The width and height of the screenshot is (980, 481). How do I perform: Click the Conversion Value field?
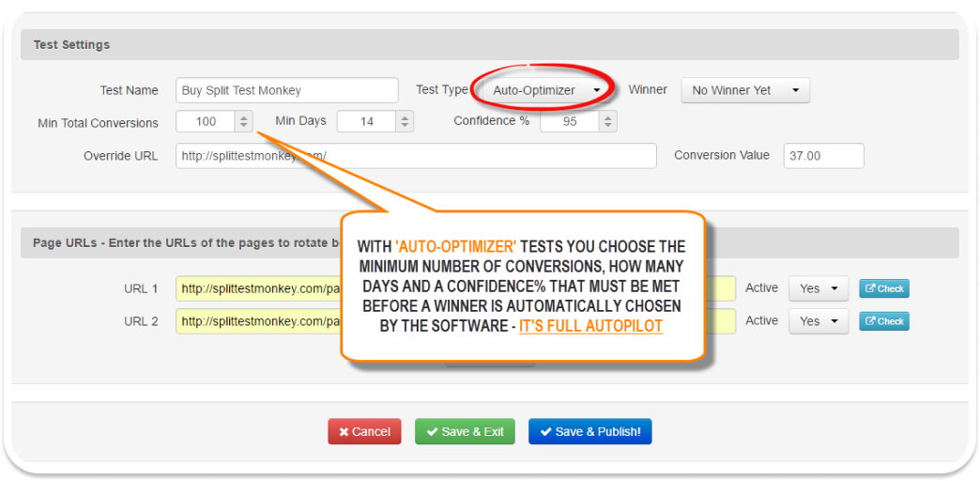pos(824,156)
